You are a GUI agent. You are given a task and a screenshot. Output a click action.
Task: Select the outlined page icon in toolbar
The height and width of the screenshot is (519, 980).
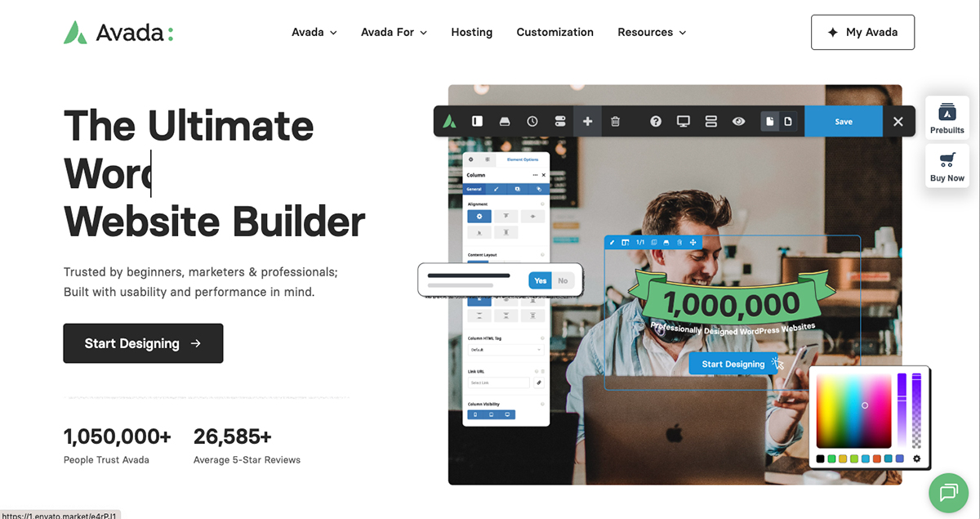(788, 121)
